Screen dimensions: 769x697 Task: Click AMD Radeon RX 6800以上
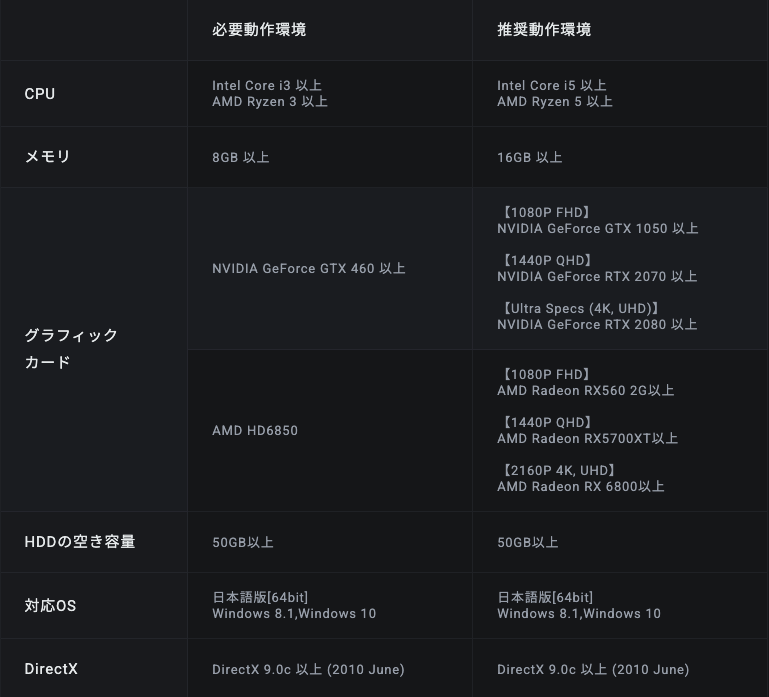pyautogui.click(x=581, y=487)
